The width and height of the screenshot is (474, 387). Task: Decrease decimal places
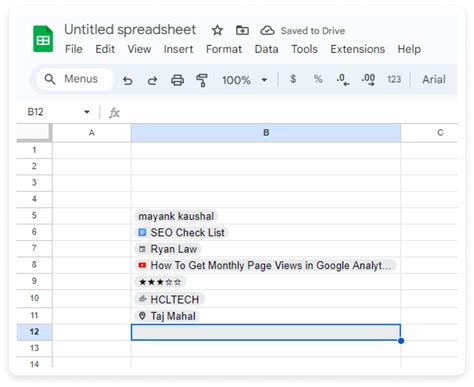tap(343, 80)
